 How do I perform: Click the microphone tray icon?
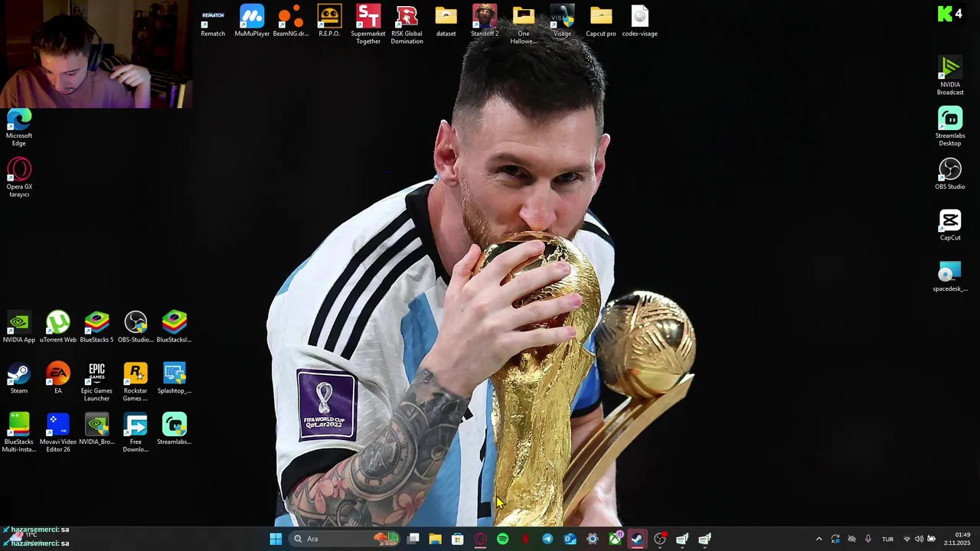pos(867,539)
